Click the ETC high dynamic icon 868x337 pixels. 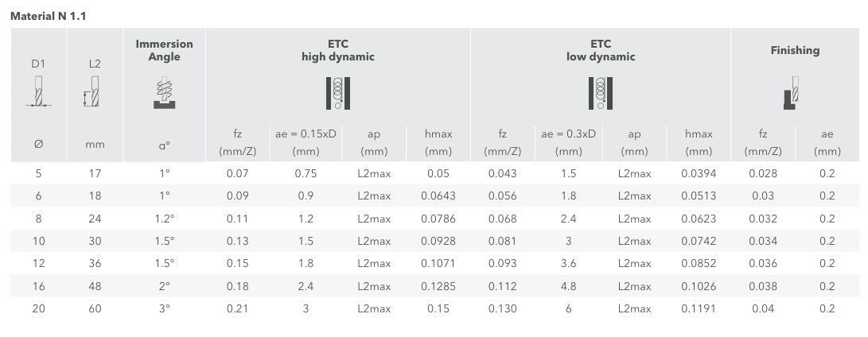pos(337,93)
